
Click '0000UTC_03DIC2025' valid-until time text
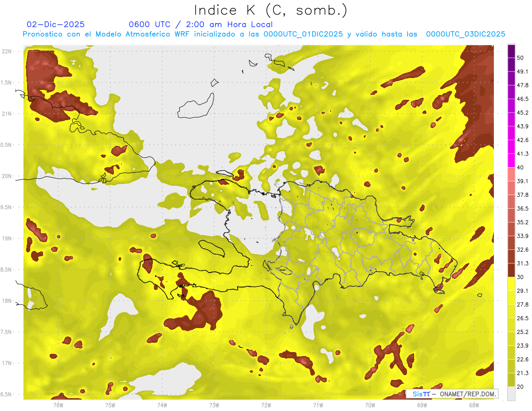[x=465, y=34]
